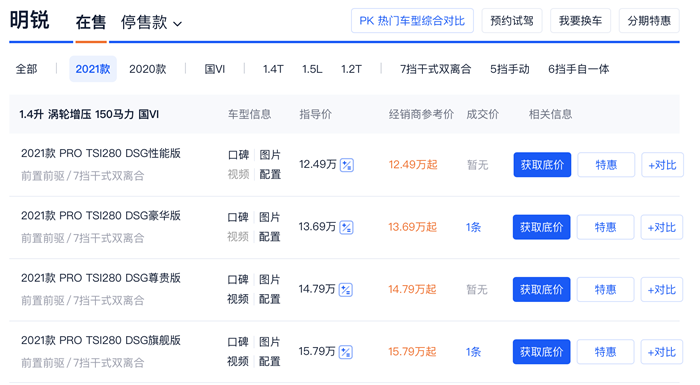Click the 我要换车 button
Viewport: 700px width, 385px height.
point(580,21)
